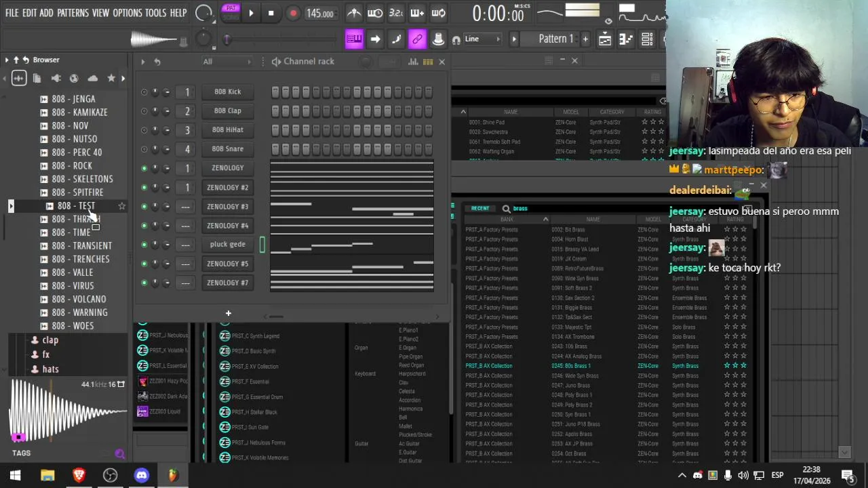Image resolution: width=868 pixels, height=488 pixels.
Task: Mute the 808 Clap channel LED
Action: tap(144, 111)
